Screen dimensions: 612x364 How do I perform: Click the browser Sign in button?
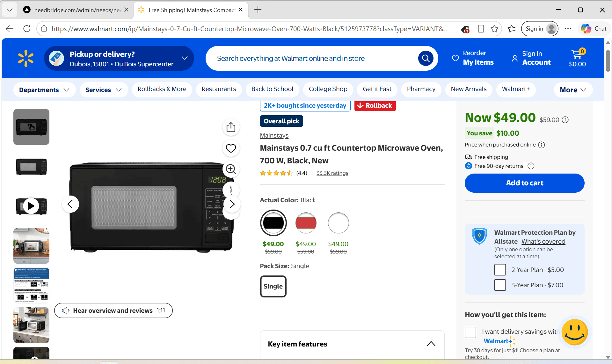click(x=540, y=29)
